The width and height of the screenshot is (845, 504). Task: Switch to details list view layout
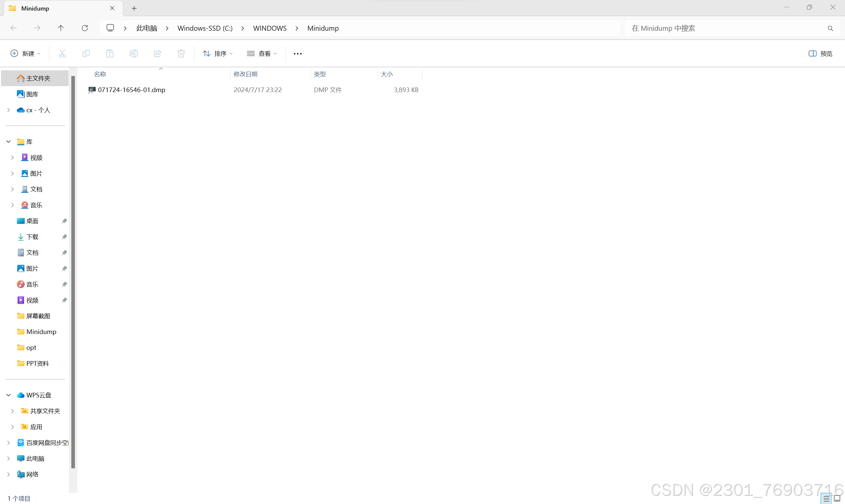coord(826,499)
